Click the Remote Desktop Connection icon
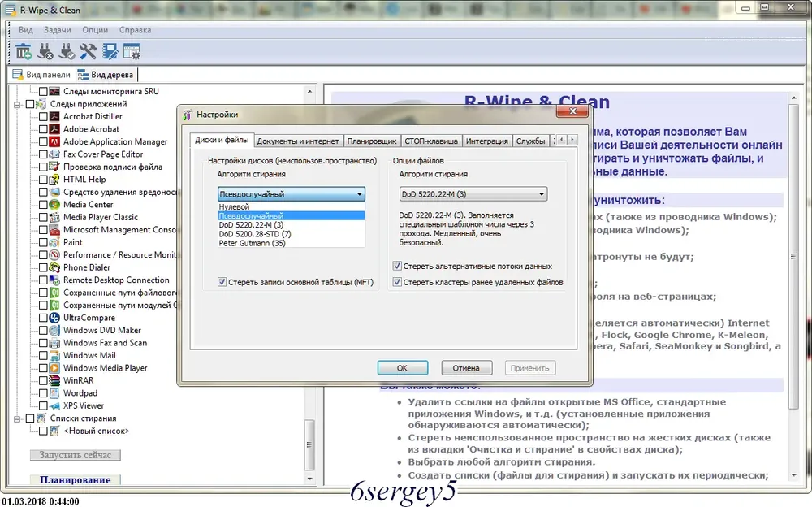 click(54, 280)
